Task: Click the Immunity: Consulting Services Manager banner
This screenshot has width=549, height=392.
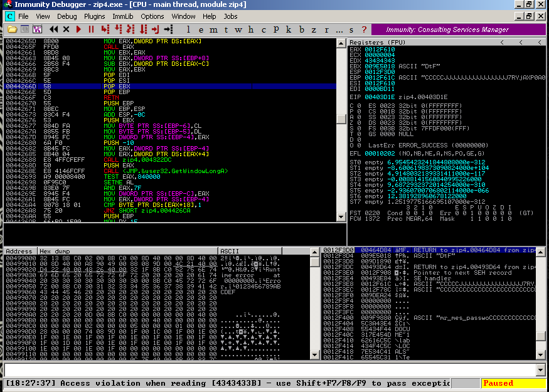Action: 458,29
